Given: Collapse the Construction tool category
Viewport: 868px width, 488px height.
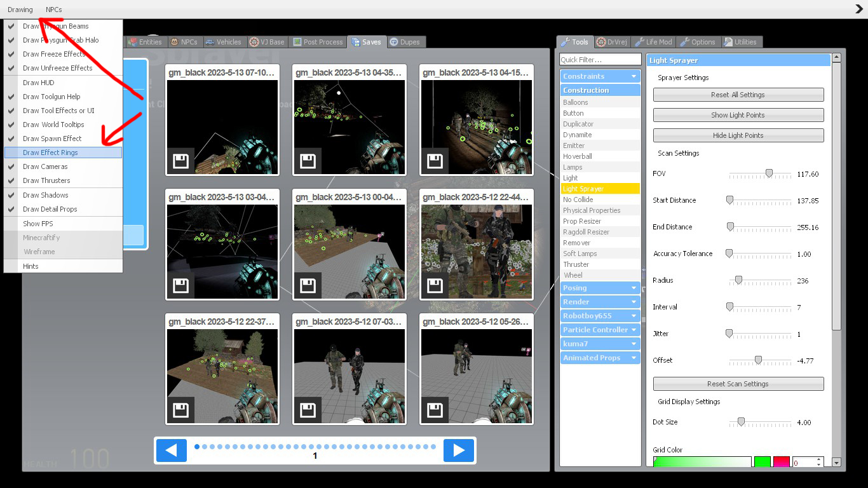Looking at the screenshot, I should point(600,90).
